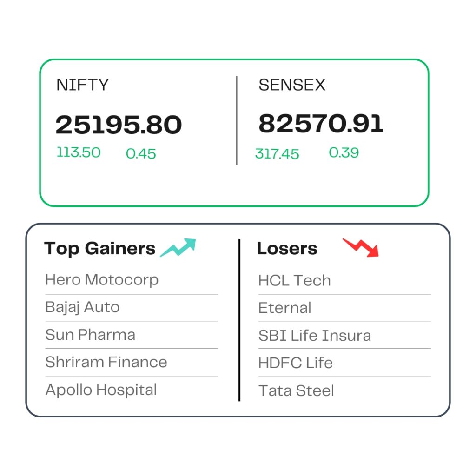The height and width of the screenshot is (476, 476).
Task: Click the NIFTY index label
Action: pyautogui.click(x=82, y=85)
